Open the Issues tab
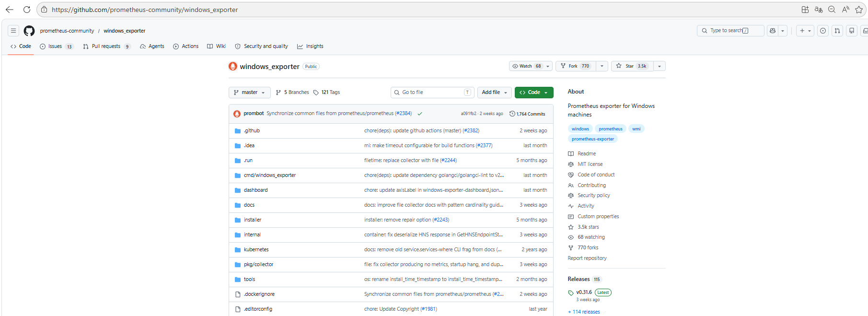Image resolution: width=868 pixels, height=316 pixels. click(57, 47)
